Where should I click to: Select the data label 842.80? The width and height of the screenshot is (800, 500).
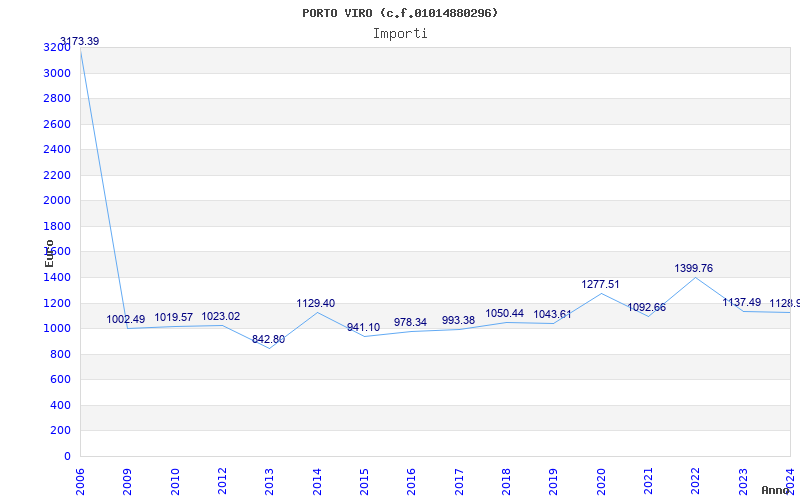click(268, 339)
